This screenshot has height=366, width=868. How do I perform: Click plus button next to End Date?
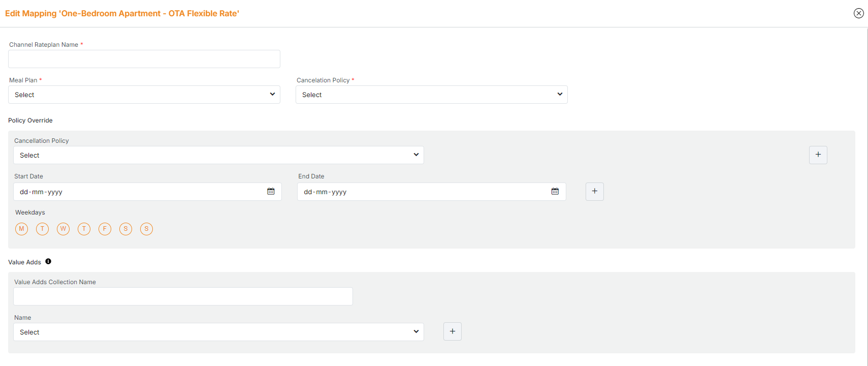594,192
